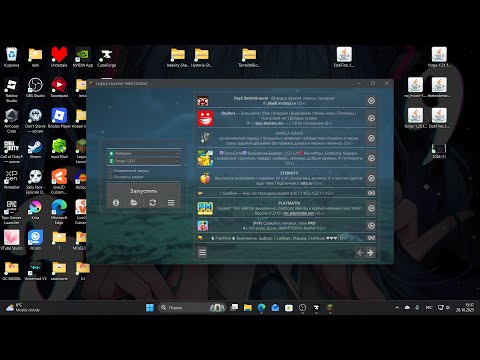Toggle the Обновить клиент checkbox

point(110,177)
